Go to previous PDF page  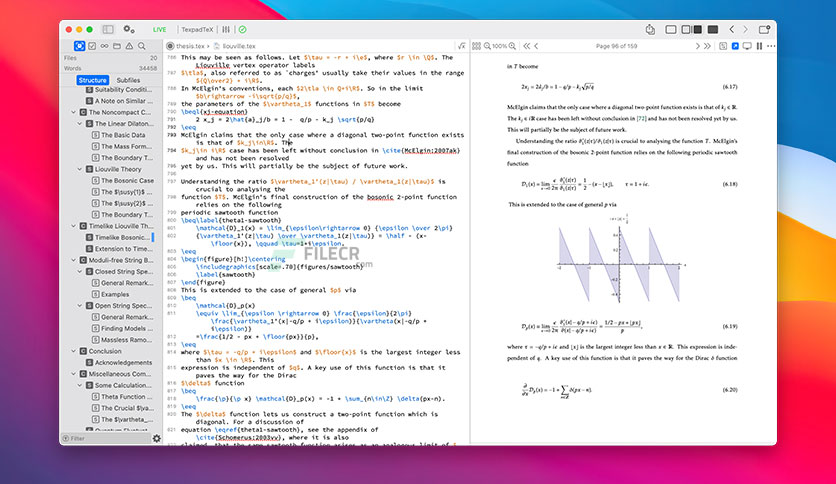tap(536, 46)
